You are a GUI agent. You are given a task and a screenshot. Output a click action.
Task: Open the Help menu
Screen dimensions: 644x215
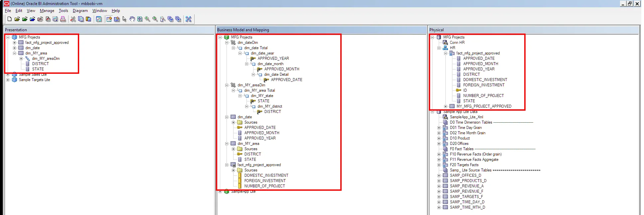[x=116, y=11]
